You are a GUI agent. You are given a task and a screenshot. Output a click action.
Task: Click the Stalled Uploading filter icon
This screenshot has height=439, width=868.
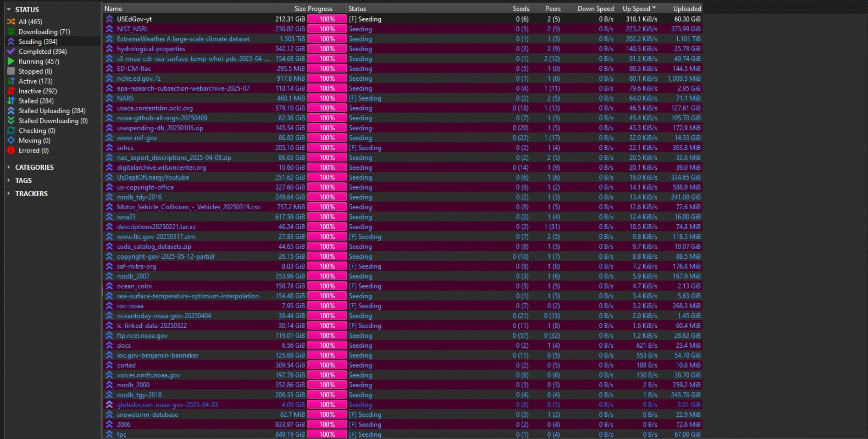tap(11, 111)
